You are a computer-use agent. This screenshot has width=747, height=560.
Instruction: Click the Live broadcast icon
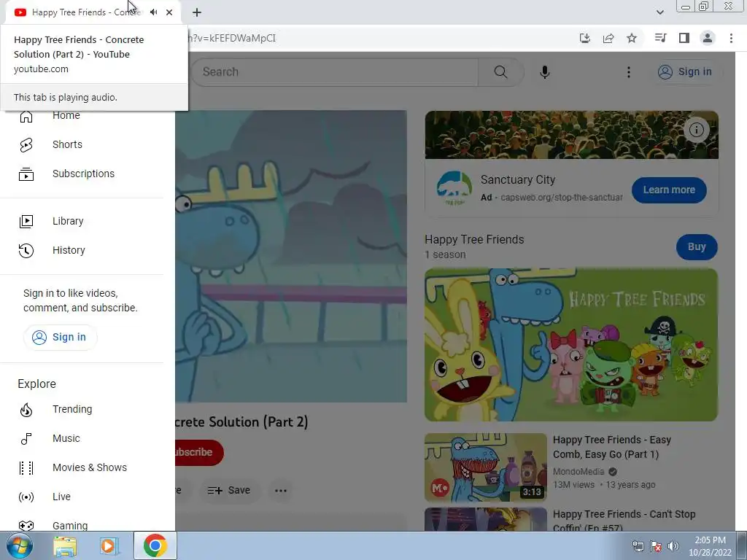pyautogui.click(x=26, y=497)
